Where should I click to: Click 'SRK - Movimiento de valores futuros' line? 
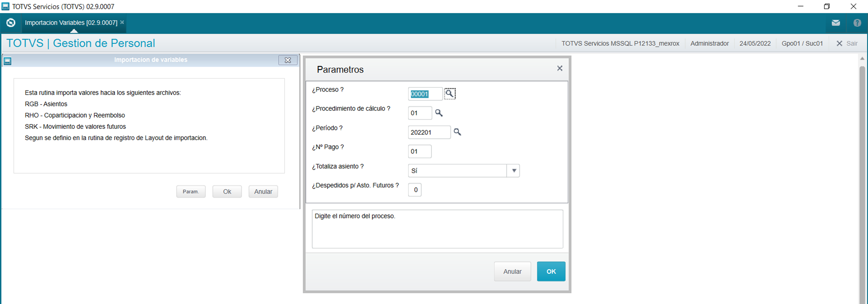(x=75, y=127)
